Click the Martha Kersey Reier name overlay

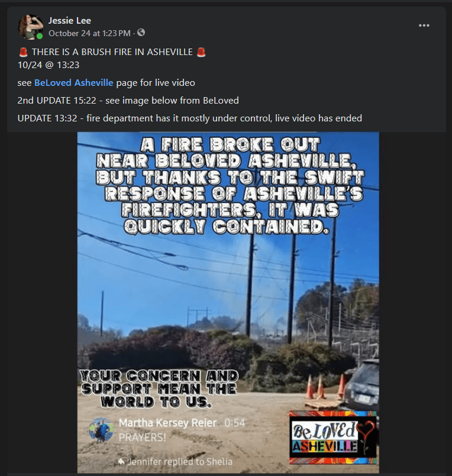click(x=168, y=423)
